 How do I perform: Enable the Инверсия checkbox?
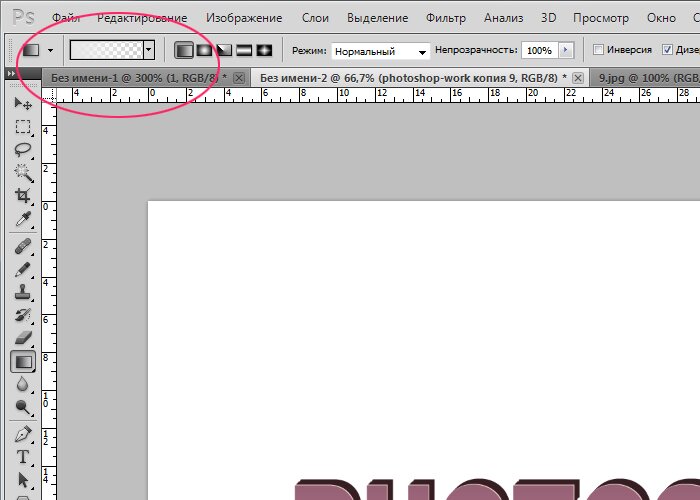pyautogui.click(x=598, y=50)
